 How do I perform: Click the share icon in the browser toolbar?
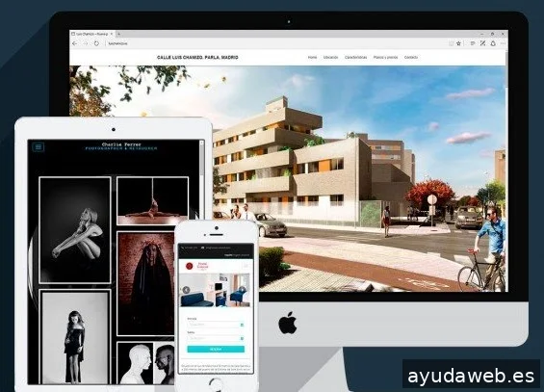(493, 43)
